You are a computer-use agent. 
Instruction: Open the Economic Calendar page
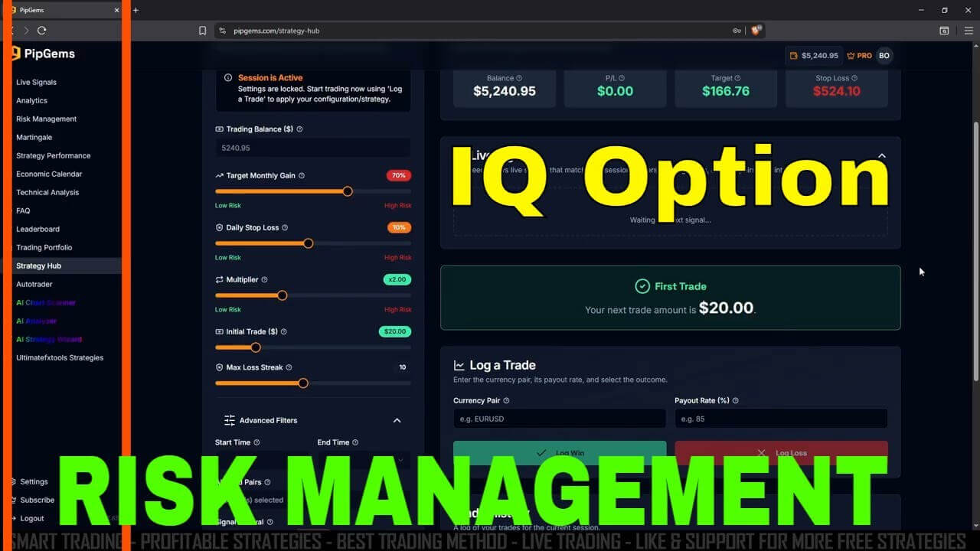[x=49, y=174]
